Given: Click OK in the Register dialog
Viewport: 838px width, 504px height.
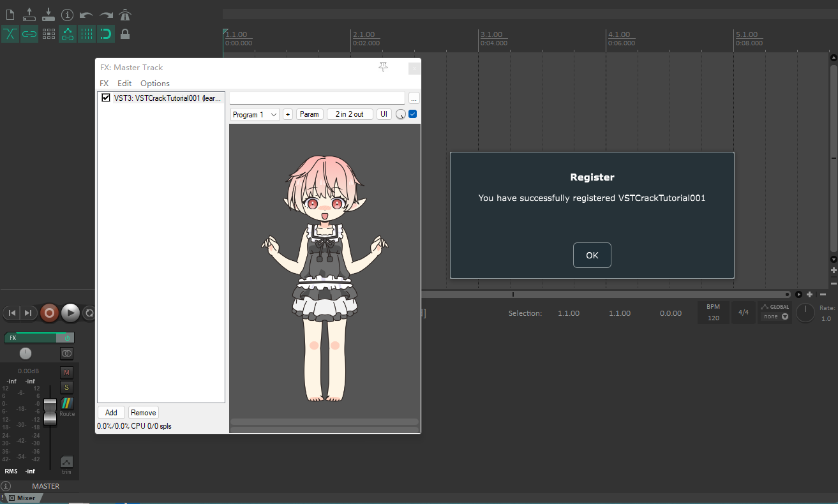Looking at the screenshot, I should pos(592,255).
